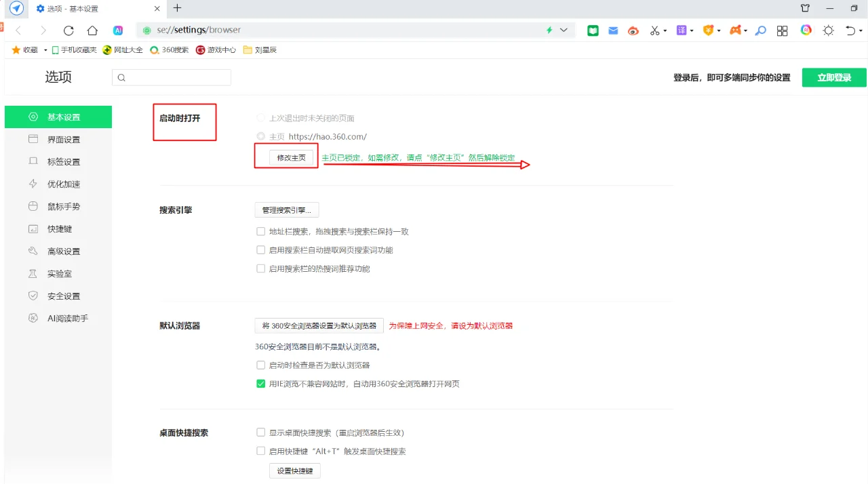The height and width of the screenshot is (484, 868).
Task: Click the 管理搜索引擎... button
Action: [287, 210]
